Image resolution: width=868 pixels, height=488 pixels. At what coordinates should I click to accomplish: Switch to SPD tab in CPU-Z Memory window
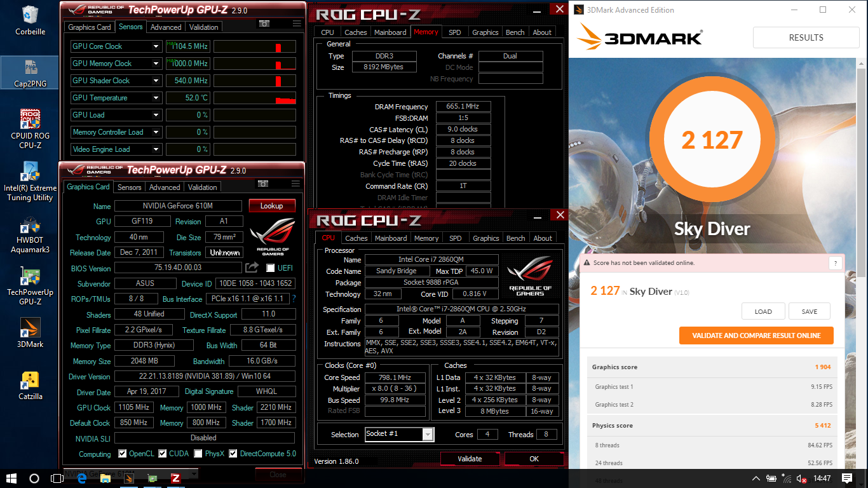pyautogui.click(x=454, y=32)
